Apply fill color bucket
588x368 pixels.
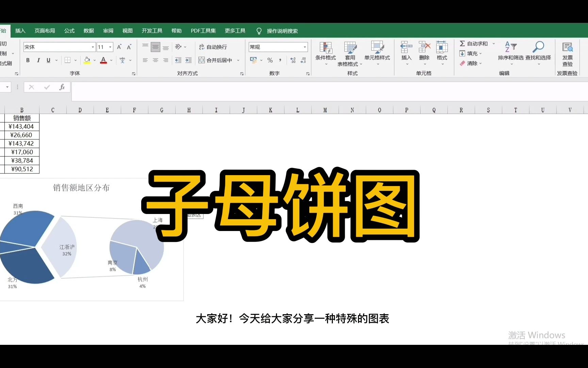tap(87, 60)
